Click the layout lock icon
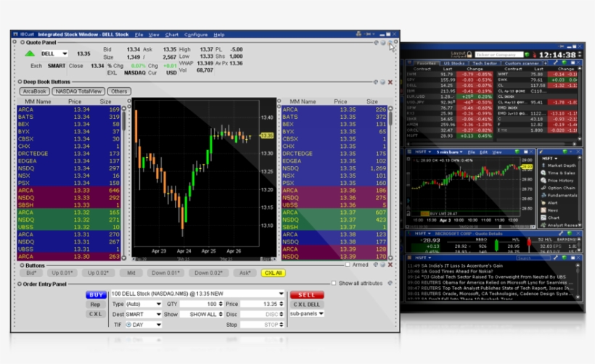The width and height of the screenshot is (595, 364). (469, 54)
